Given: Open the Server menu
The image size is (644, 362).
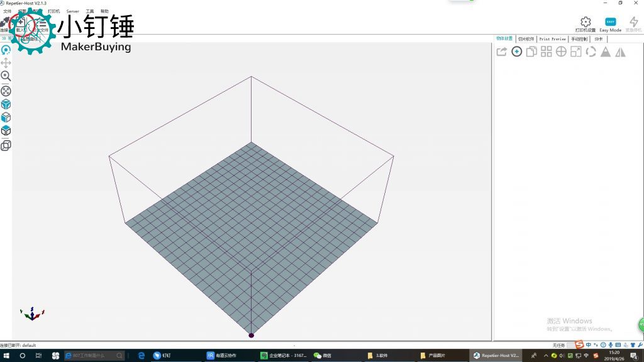Looking at the screenshot, I should click(x=73, y=11).
